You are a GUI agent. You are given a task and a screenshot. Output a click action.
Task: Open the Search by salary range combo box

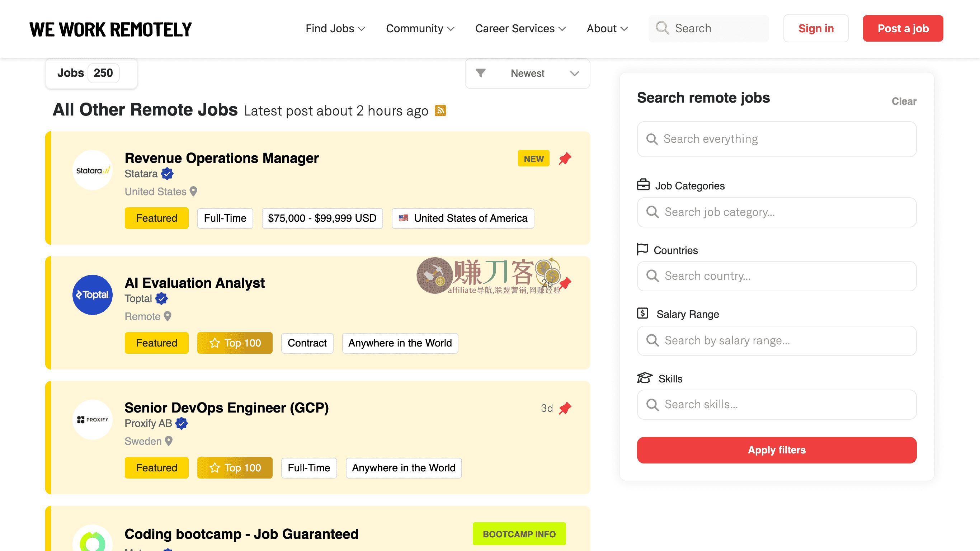coord(777,340)
